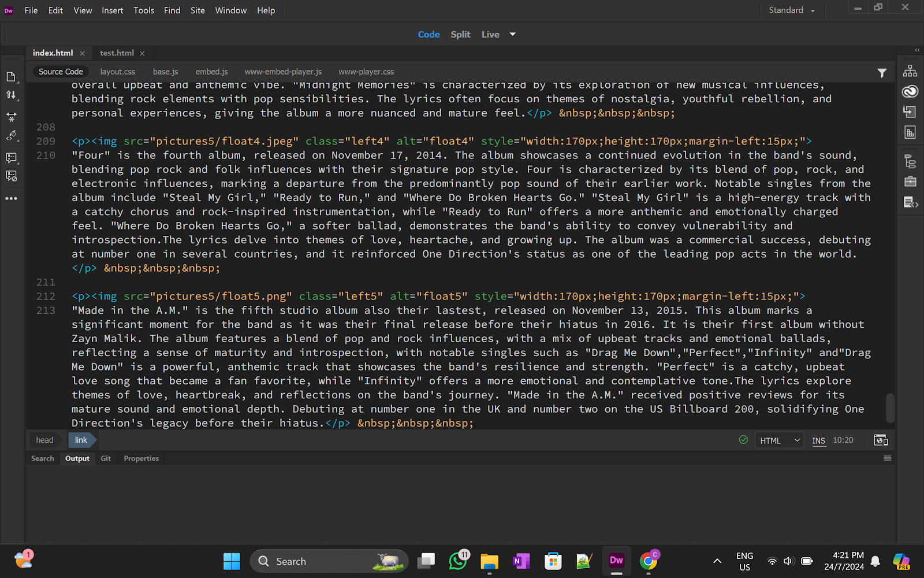Click the taskbar Search box
This screenshot has width=924, height=578.
(329, 561)
